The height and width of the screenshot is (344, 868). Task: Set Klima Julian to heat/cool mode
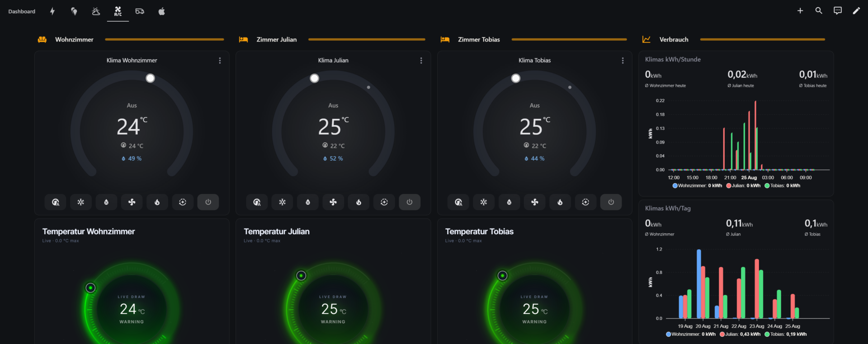pos(384,202)
